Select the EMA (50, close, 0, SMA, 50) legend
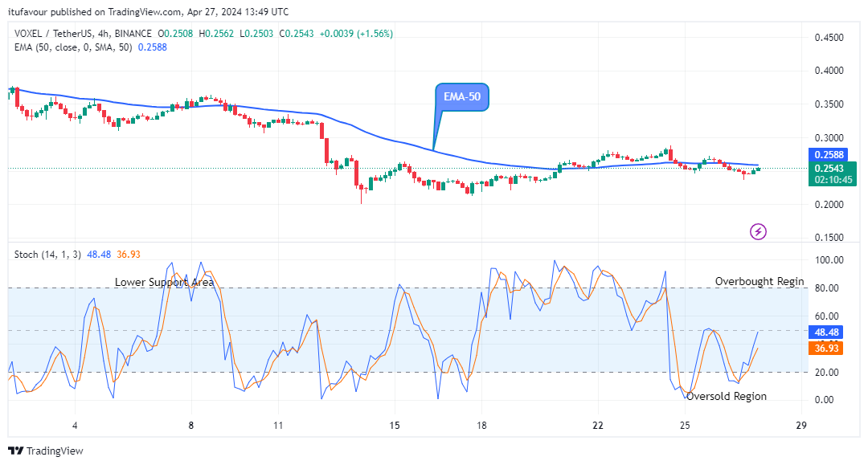This screenshot has height=465, width=868. pyautogui.click(x=73, y=47)
